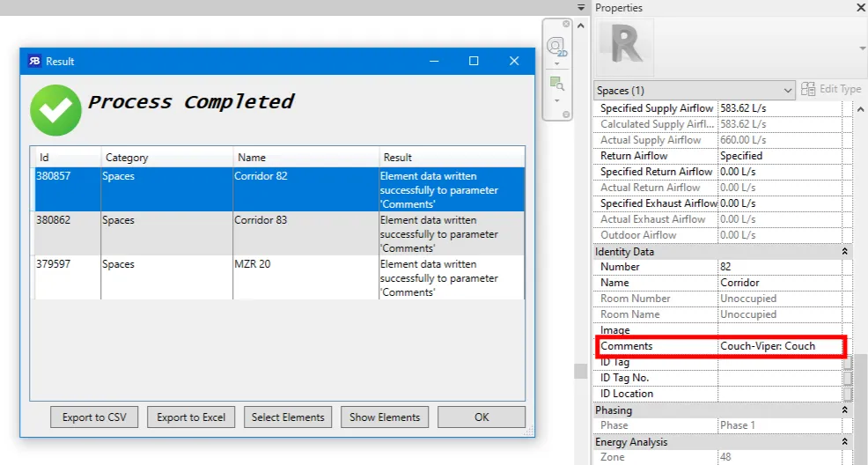Click the small button beside ID Tag
868x465 pixels.
(848, 363)
